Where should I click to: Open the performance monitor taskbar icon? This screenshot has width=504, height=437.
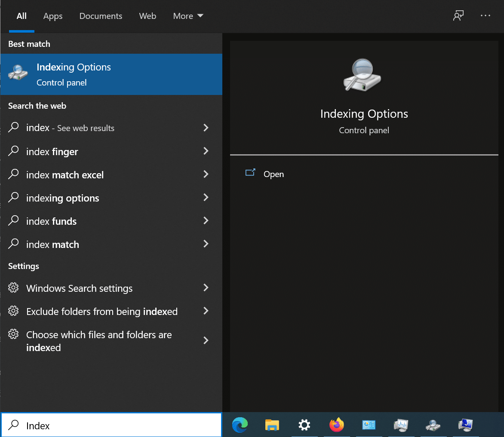click(x=401, y=425)
